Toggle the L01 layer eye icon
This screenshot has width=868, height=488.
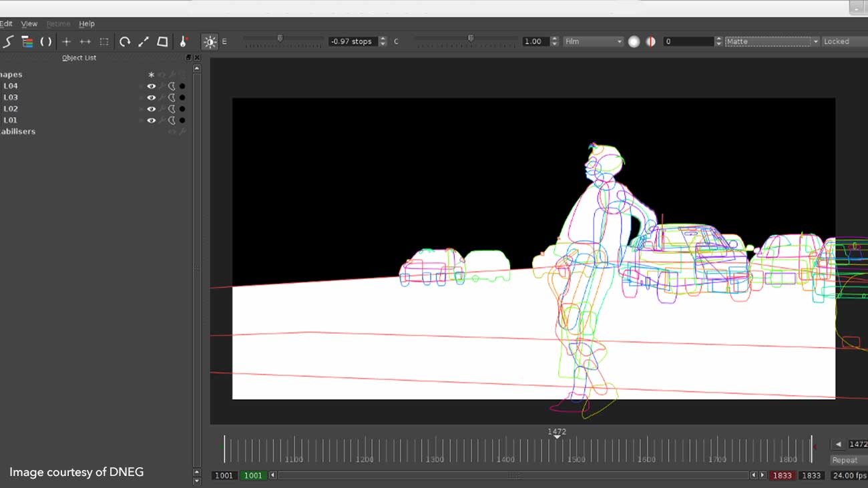(152, 120)
